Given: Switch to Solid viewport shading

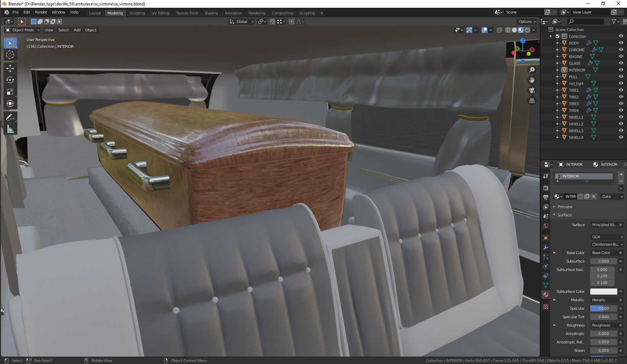Looking at the screenshot, I should click(514, 30).
